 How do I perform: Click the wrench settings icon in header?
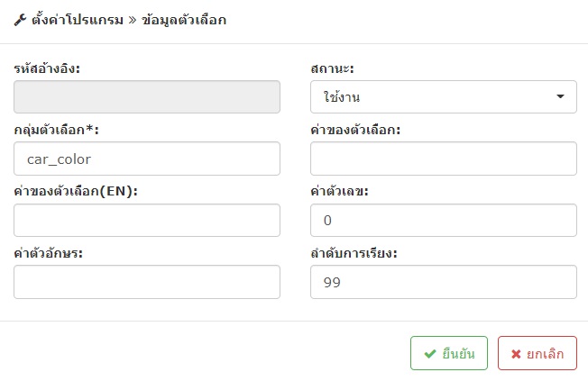coord(20,20)
